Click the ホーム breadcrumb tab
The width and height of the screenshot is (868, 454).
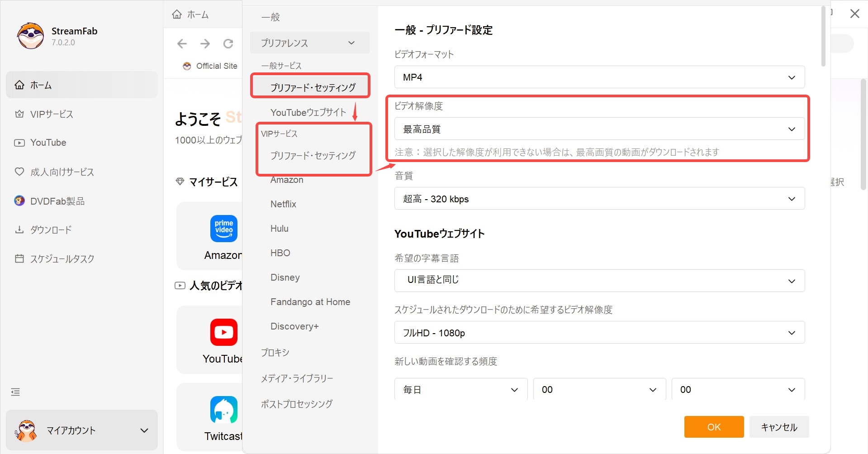point(198,14)
